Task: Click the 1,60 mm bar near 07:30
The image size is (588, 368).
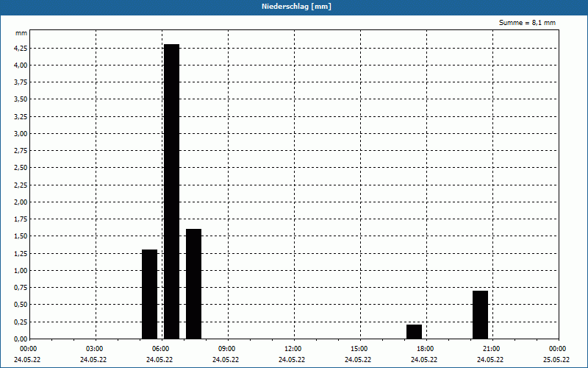Action: (193, 284)
